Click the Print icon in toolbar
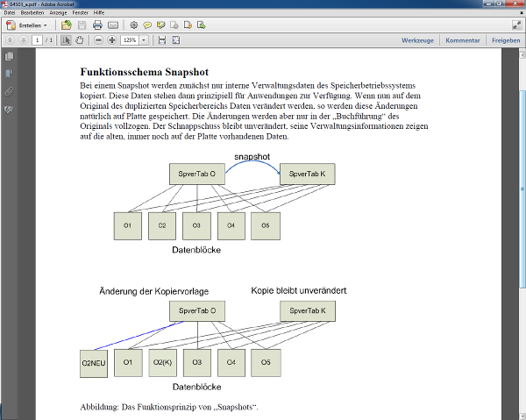The image size is (526, 420). pyautogui.click(x=96, y=25)
